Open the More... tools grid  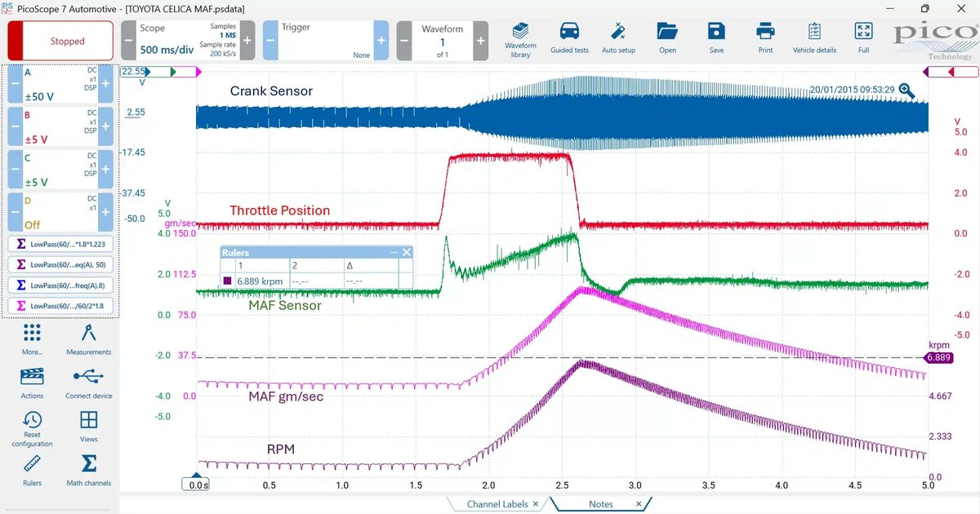click(x=32, y=339)
